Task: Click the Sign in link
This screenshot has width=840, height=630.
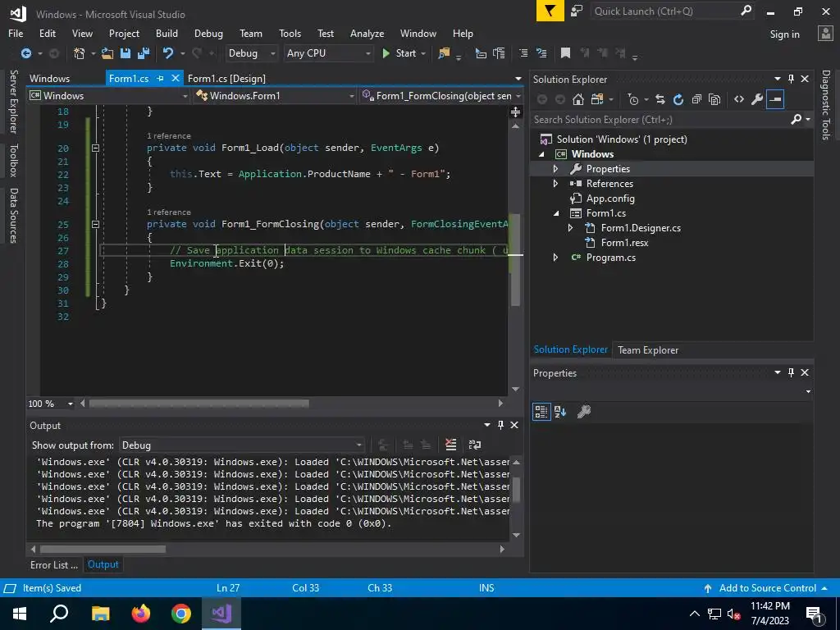Action: 784,34
